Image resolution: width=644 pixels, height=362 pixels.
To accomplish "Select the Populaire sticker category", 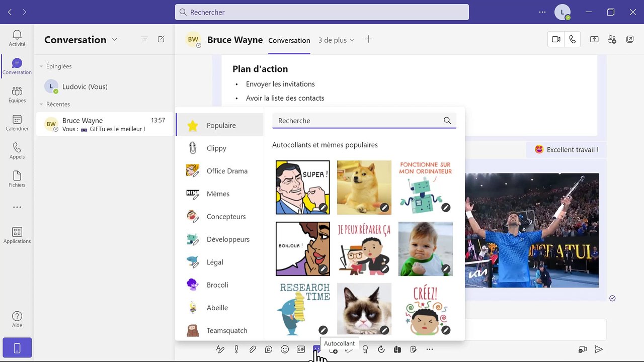I will pyautogui.click(x=220, y=125).
